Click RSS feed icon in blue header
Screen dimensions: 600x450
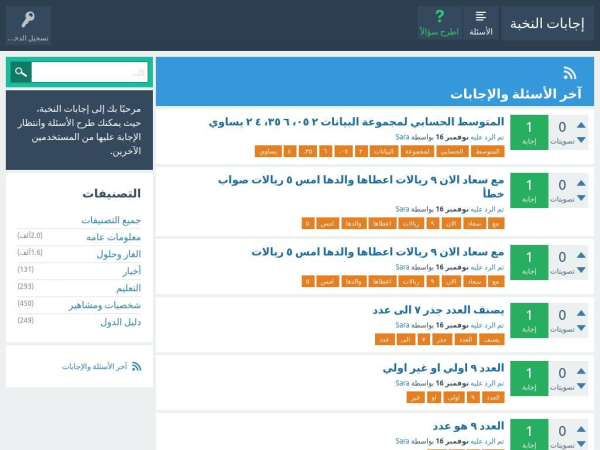point(570,73)
